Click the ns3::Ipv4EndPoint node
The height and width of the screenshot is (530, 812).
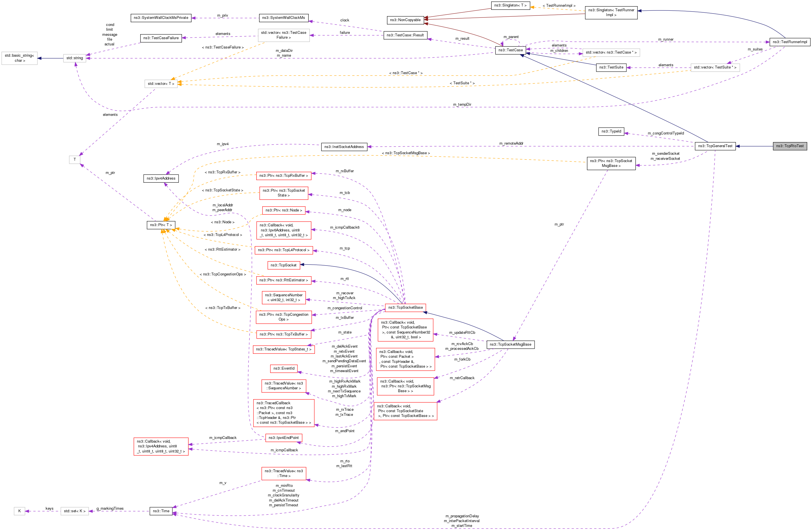(284, 438)
